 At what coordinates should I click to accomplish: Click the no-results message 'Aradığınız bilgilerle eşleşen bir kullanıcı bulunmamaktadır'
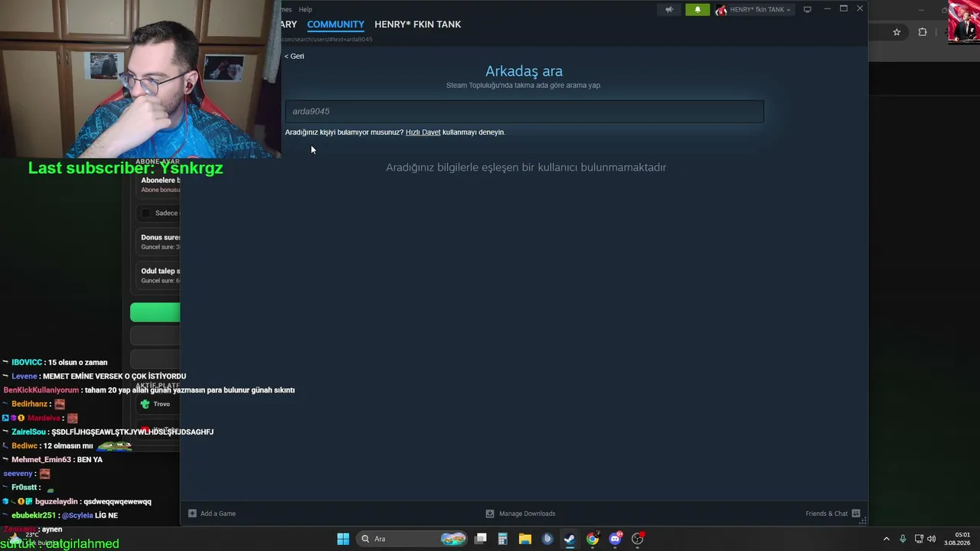[526, 167]
